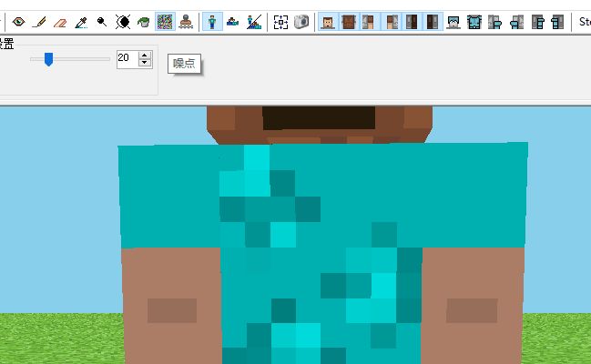Select the Noise tool
The image size is (591, 364).
(165, 22)
